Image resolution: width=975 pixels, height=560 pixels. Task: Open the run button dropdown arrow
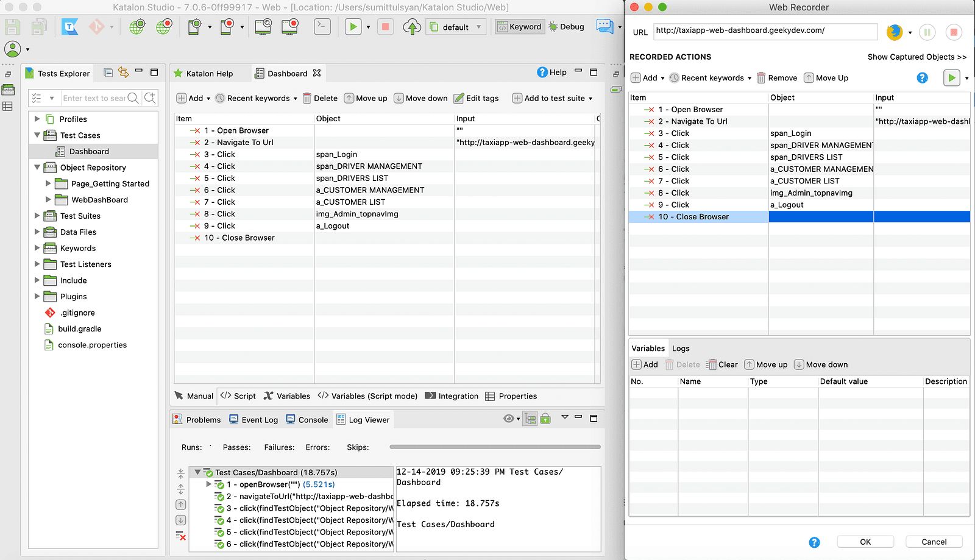tap(368, 27)
